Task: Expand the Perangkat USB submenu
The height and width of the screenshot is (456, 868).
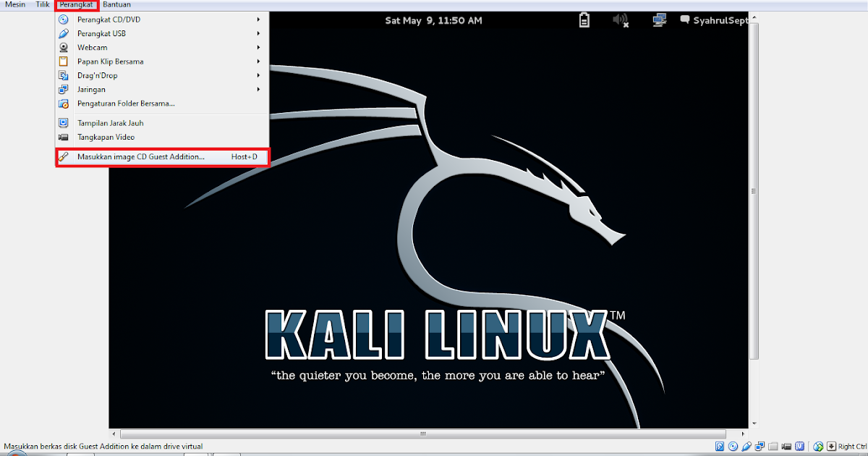Action: (x=161, y=33)
